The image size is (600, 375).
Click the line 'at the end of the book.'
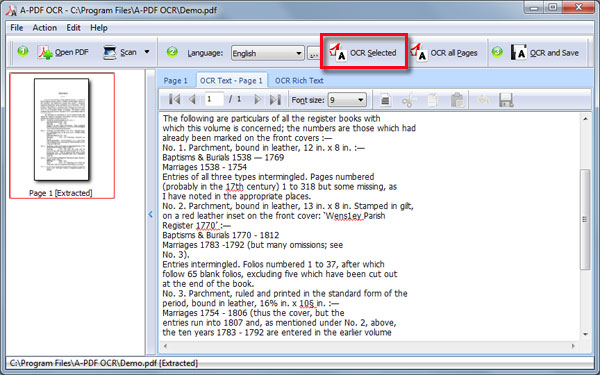[x=208, y=284]
